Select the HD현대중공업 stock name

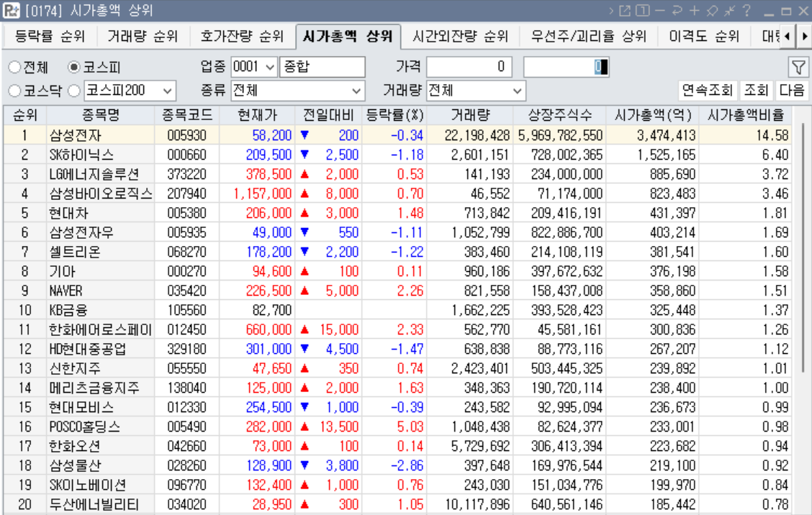(88, 349)
